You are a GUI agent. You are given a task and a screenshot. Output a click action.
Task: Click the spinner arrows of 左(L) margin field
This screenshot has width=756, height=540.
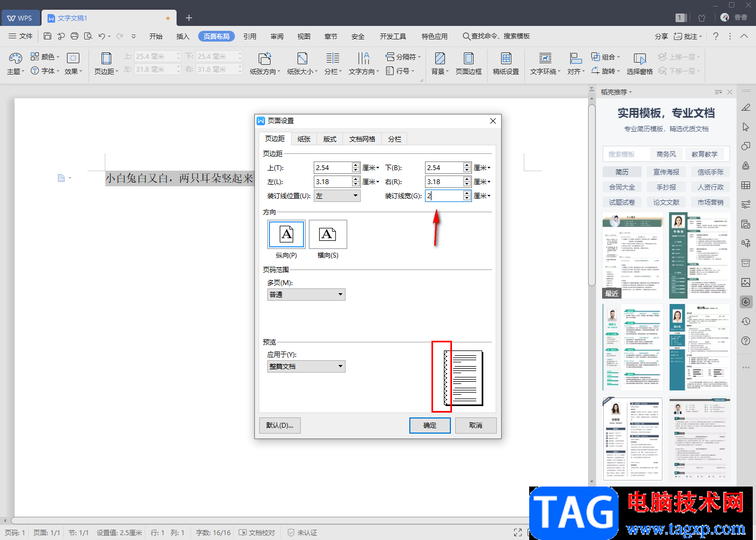click(356, 182)
